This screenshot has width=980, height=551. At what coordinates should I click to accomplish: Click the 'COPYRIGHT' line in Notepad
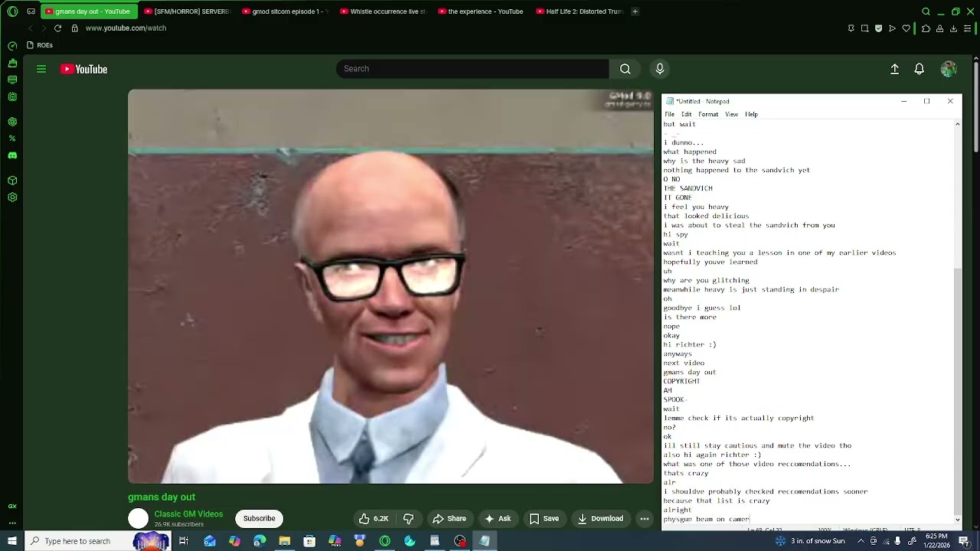pos(681,381)
